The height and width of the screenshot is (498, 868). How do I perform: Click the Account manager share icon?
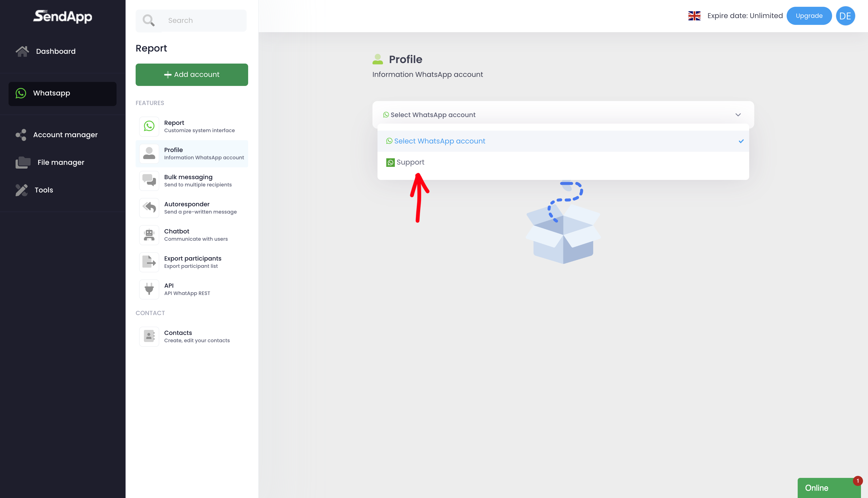pyautogui.click(x=21, y=135)
